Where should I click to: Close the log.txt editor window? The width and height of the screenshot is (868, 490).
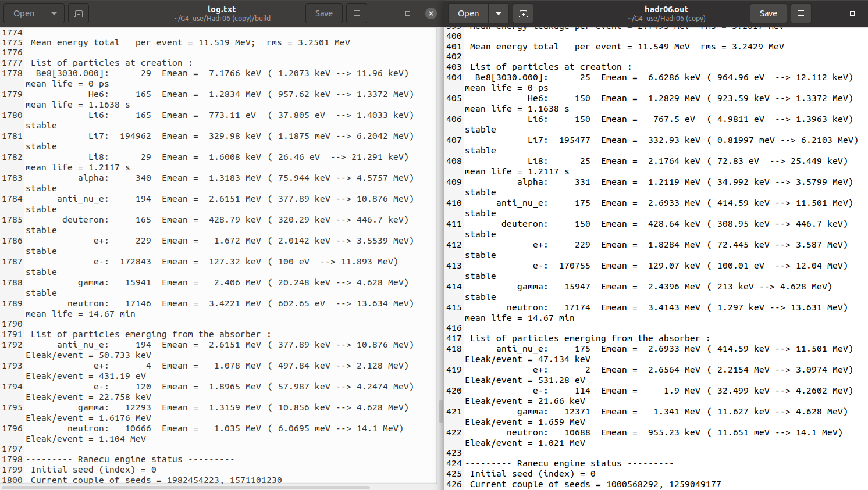tap(431, 13)
